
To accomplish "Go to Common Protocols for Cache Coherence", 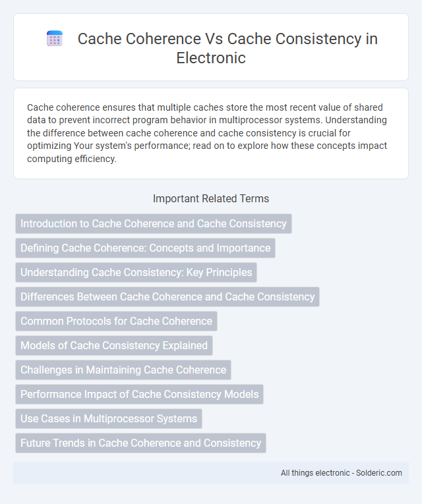I will coord(116,321).
